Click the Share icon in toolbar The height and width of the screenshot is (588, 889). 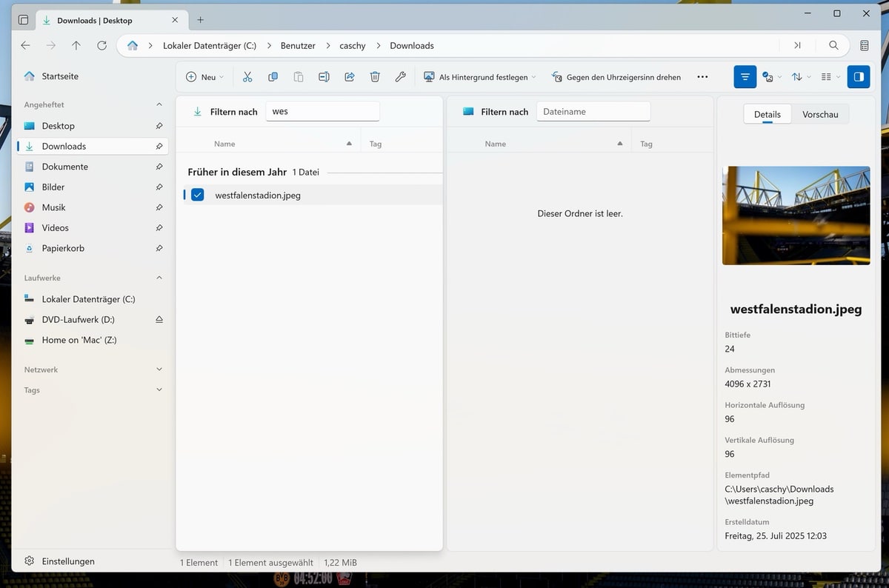pos(350,77)
